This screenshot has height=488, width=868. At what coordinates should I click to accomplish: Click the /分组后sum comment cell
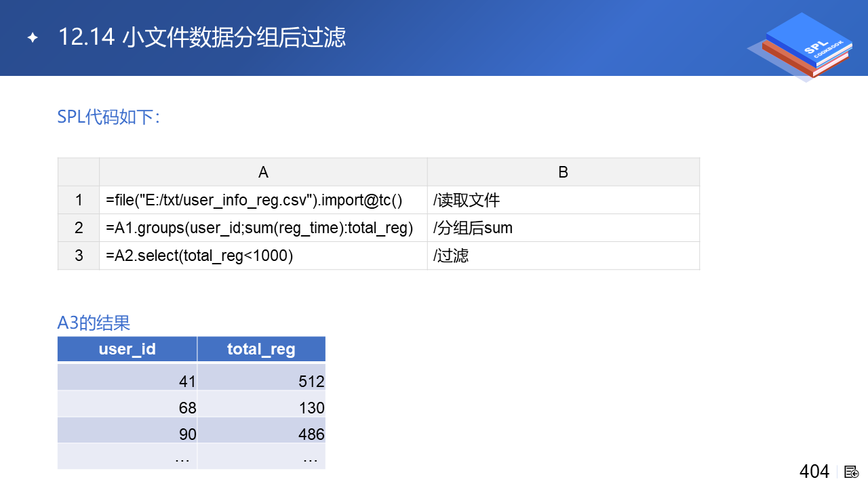click(x=473, y=228)
